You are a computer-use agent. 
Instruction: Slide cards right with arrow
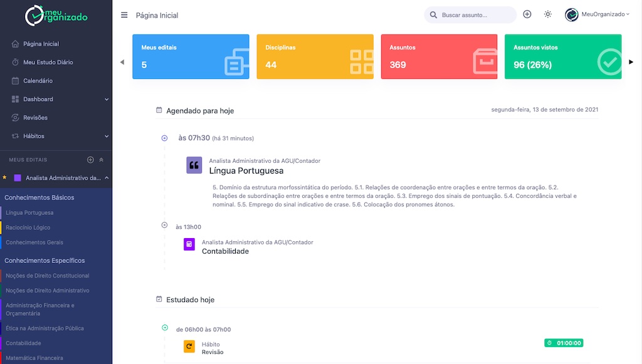[631, 62]
